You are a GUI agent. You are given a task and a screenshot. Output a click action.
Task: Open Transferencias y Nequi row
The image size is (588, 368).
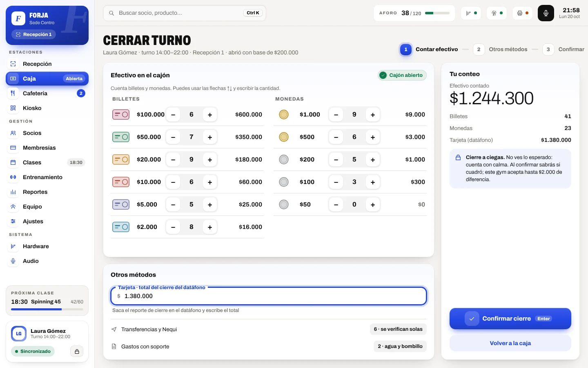269,329
